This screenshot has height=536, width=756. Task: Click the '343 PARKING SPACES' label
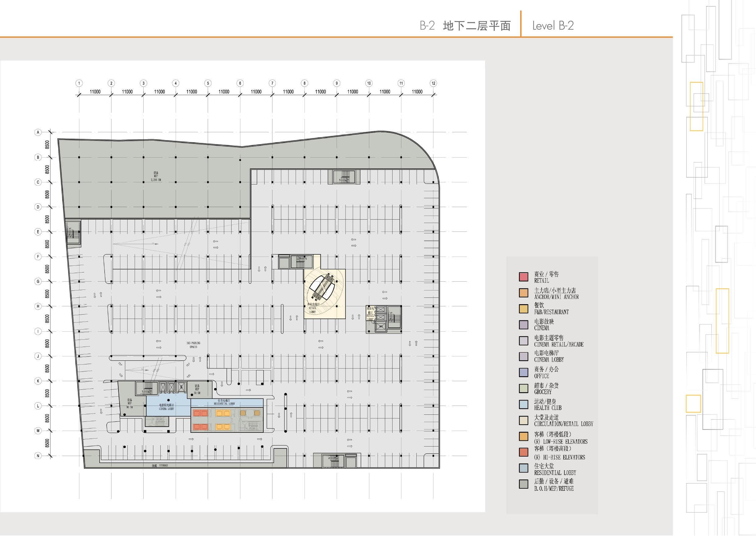193,345
